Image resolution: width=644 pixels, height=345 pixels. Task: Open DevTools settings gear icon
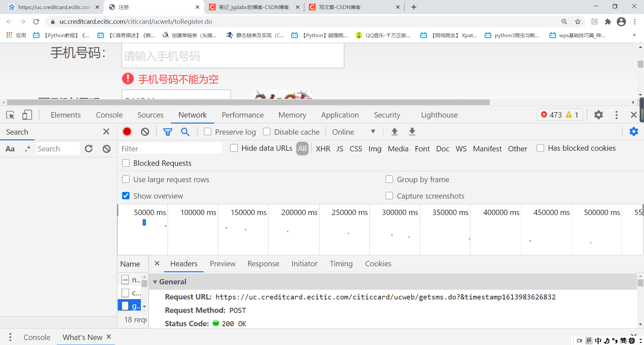598,115
